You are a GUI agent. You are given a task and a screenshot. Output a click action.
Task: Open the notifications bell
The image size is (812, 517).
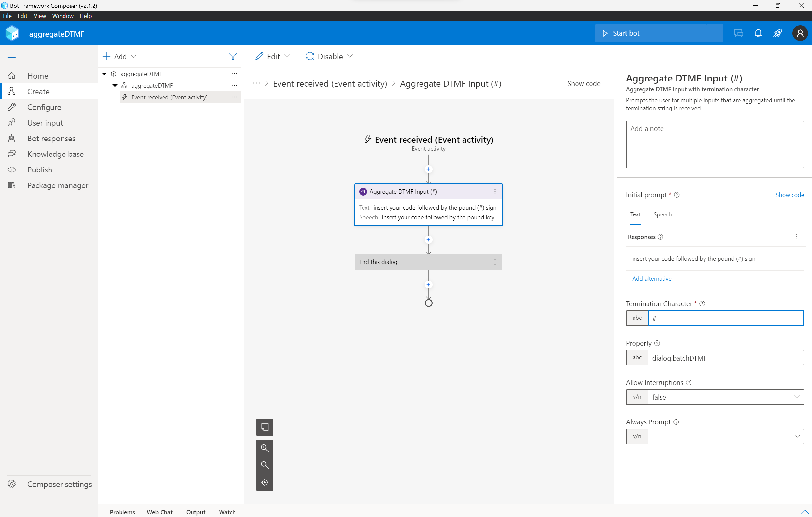point(758,33)
